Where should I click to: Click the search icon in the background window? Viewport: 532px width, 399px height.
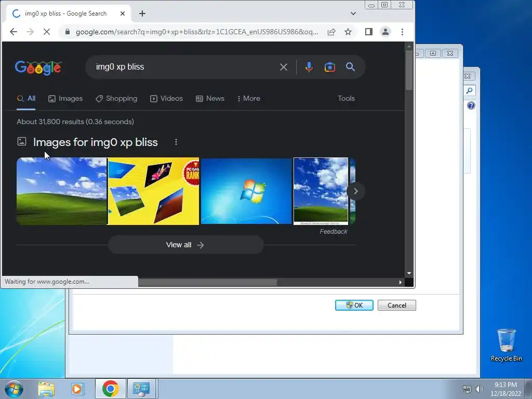[x=470, y=90]
